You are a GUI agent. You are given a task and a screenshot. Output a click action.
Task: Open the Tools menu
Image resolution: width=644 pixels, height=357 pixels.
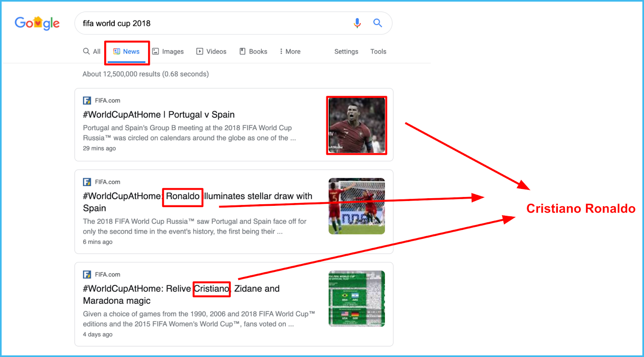pos(378,51)
